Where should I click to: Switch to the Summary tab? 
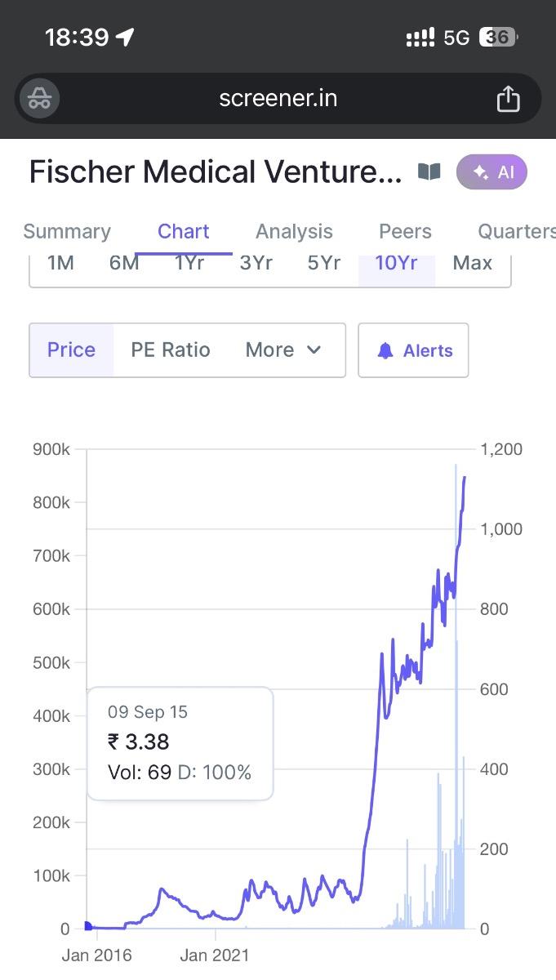click(x=67, y=232)
